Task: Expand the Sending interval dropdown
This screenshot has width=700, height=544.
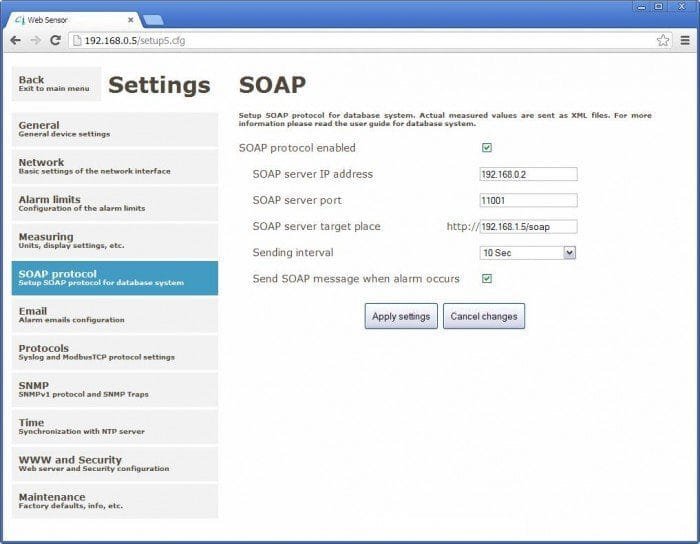Action: (528, 253)
